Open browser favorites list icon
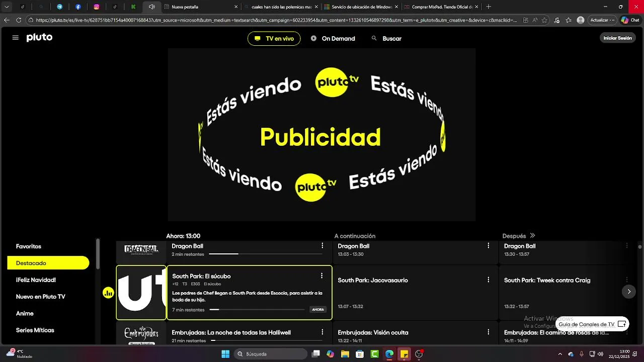The image size is (644, 362). click(x=569, y=20)
